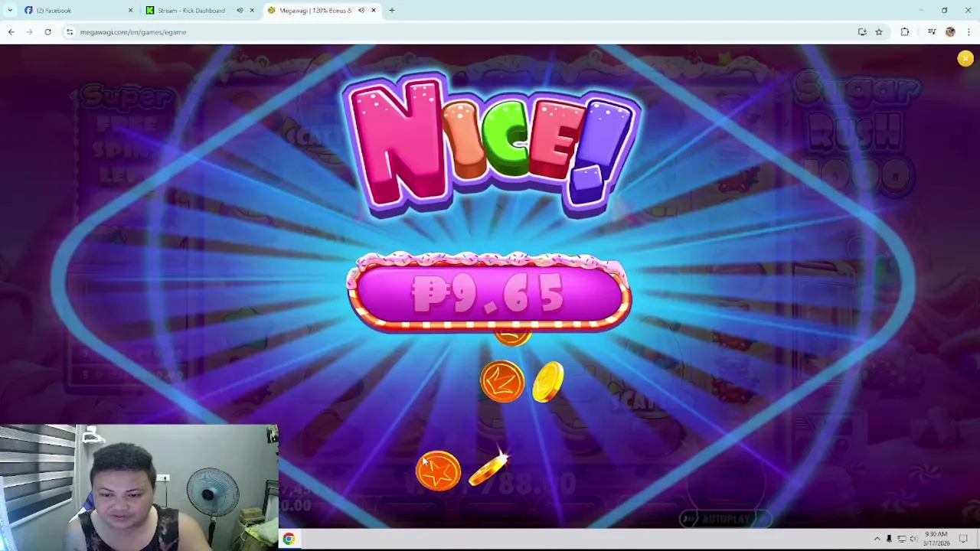Go forward in browser history
The width and height of the screenshot is (980, 551).
point(29,32)
